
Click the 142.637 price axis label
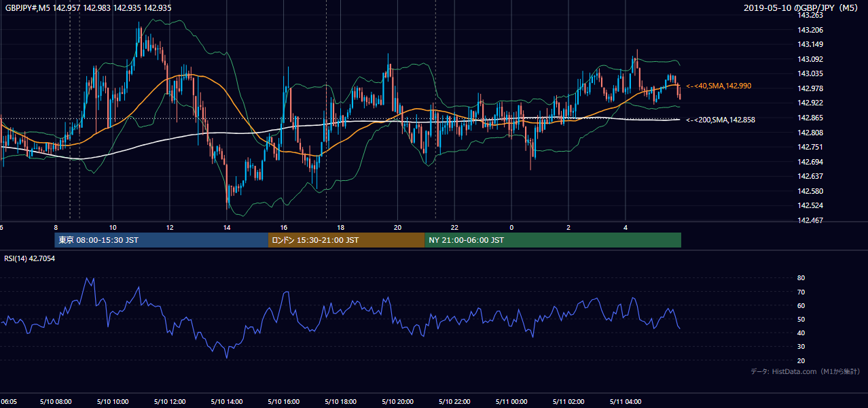(x=810, y=176)
